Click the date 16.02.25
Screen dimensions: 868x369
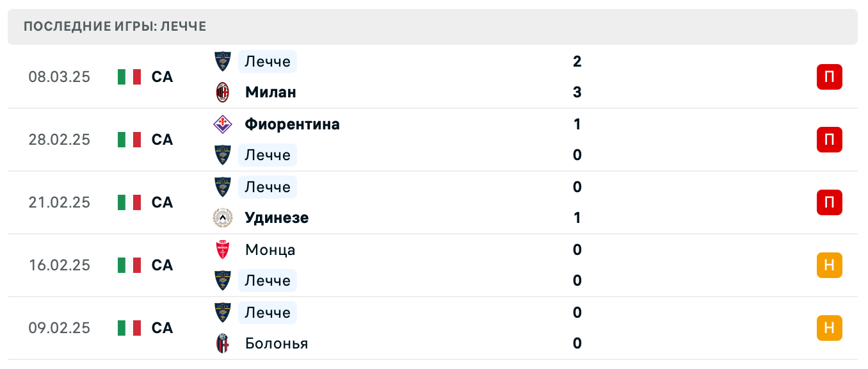pos(59,265)
